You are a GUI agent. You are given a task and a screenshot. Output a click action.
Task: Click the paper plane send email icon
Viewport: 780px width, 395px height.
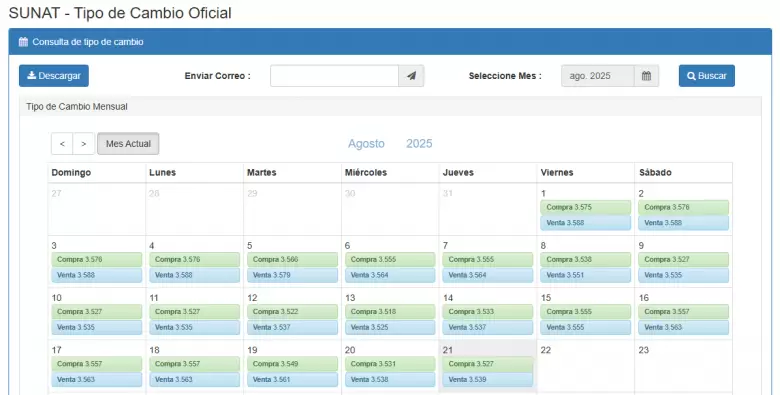411,76
